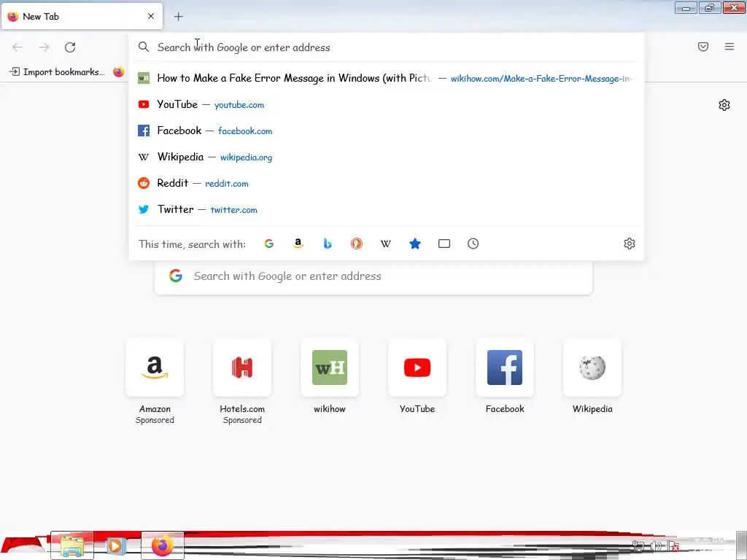Open a new tab with plus button

click(x=178, y=17)
